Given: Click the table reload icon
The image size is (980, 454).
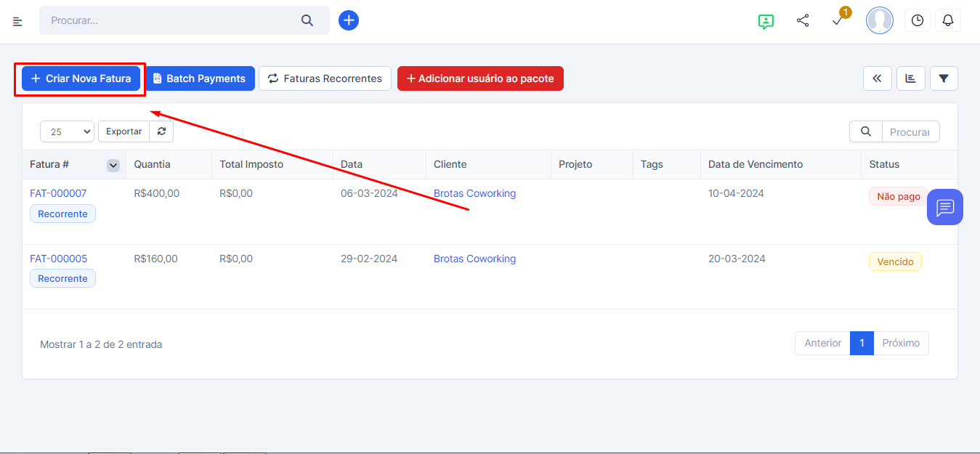Looking at the screenshot, I should (161, 131).
